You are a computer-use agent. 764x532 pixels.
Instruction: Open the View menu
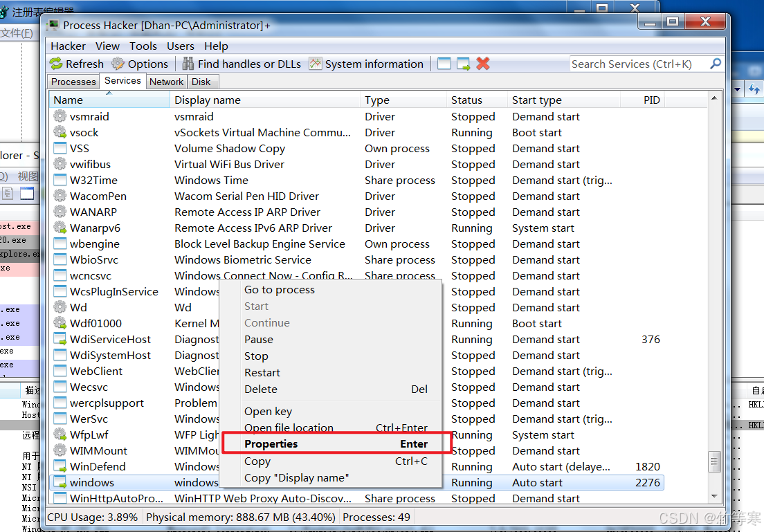(x=107, y=46)
